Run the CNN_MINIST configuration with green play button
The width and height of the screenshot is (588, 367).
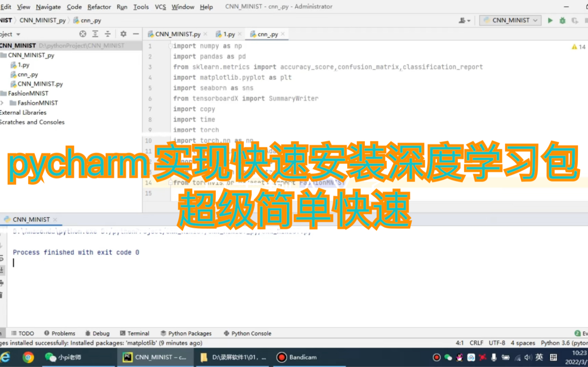click(550, 21)
